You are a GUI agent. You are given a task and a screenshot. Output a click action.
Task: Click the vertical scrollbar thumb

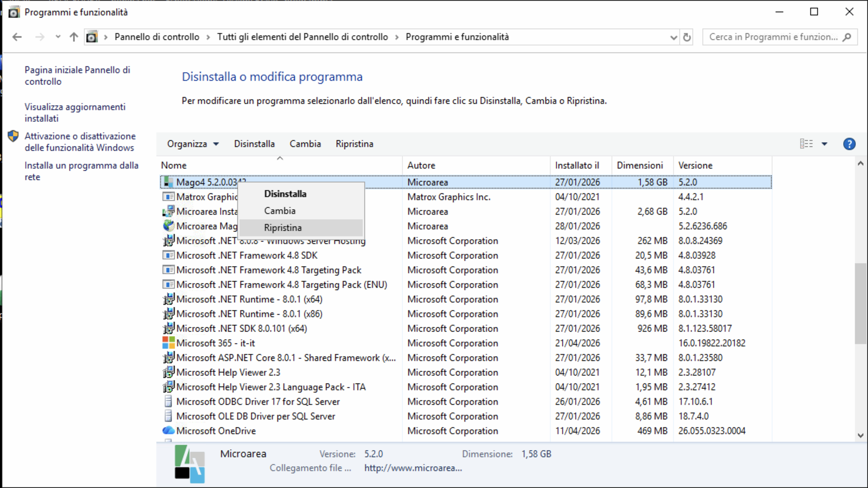tap(860, 303)
